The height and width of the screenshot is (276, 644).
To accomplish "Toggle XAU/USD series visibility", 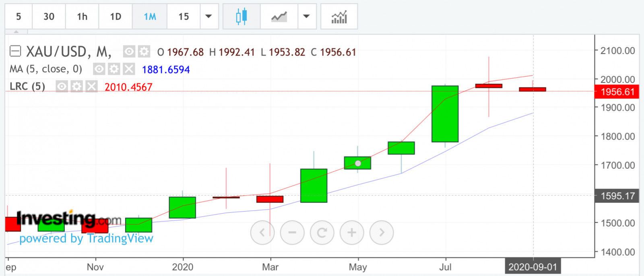I will coord(129,52).
